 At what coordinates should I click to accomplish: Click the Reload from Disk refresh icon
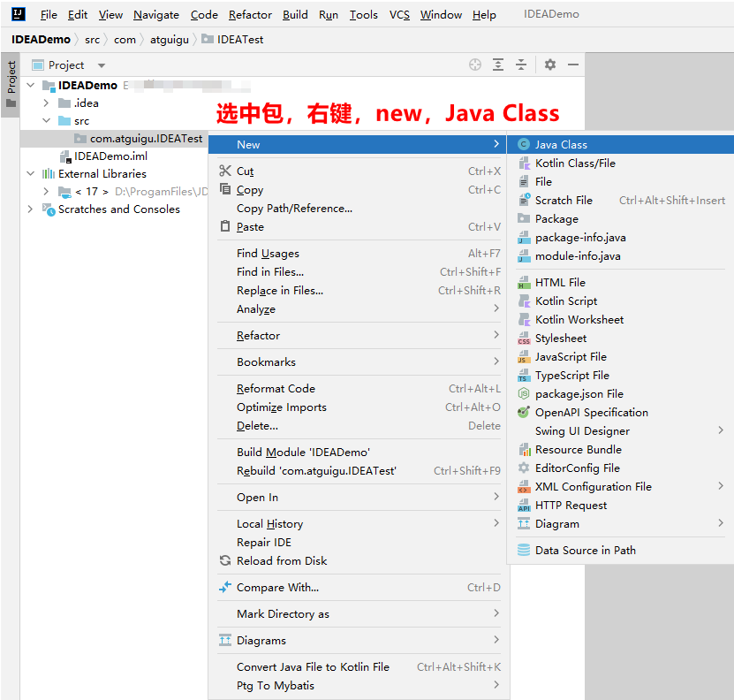pyautogui.click(x=225, y=560)
